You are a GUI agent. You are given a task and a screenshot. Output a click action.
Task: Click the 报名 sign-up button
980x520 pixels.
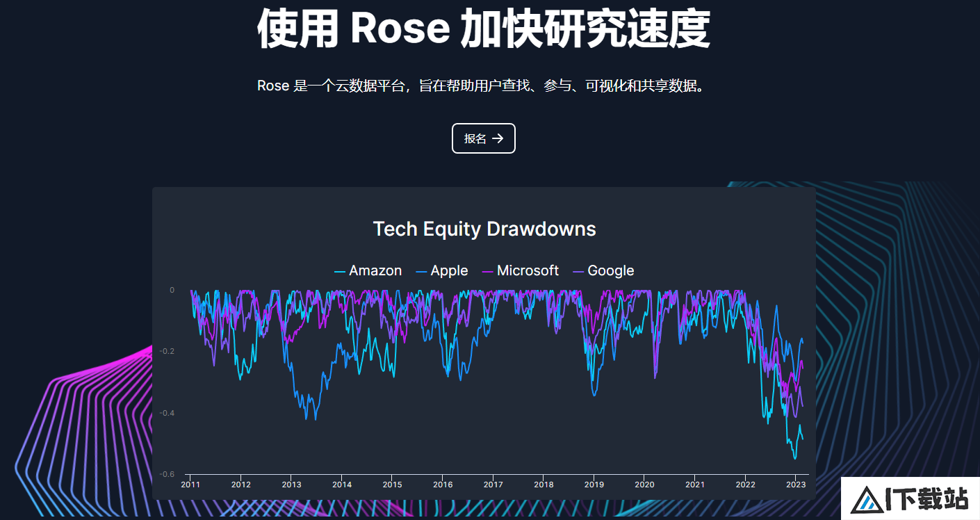click(x=484, y=138)
